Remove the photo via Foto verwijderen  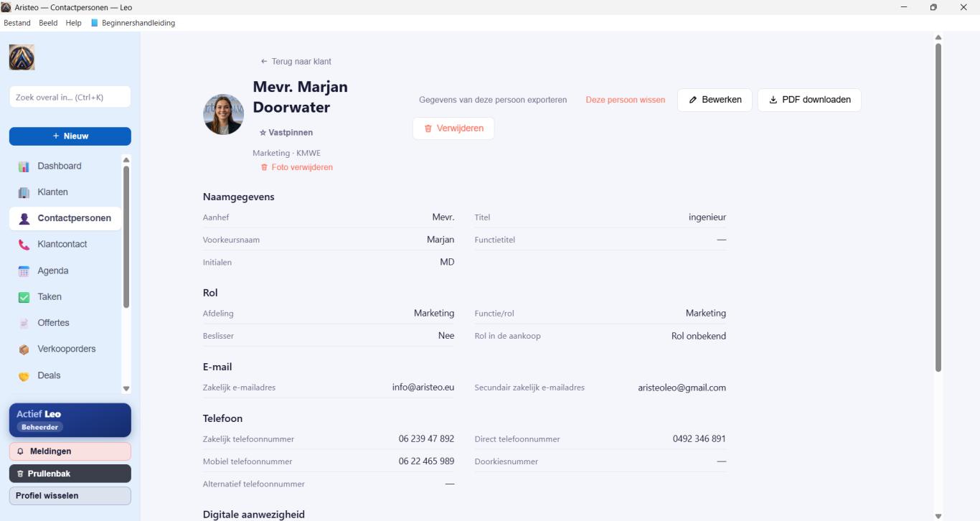pos(296,167)
